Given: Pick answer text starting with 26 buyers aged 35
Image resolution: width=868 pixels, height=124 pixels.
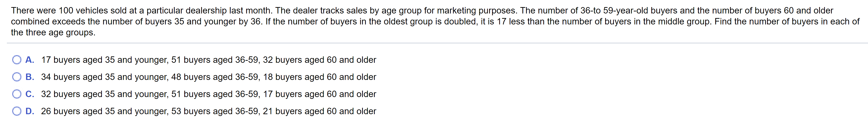Looking at the screenshot, I should 208,111.
